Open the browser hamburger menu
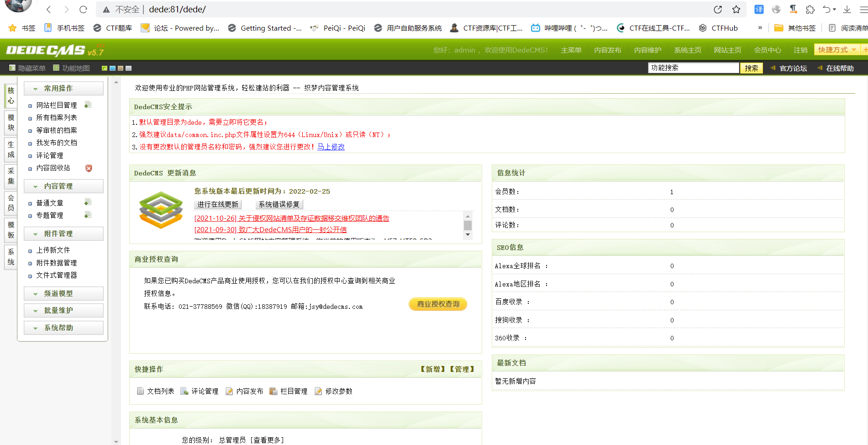 [x=863, y=10]
